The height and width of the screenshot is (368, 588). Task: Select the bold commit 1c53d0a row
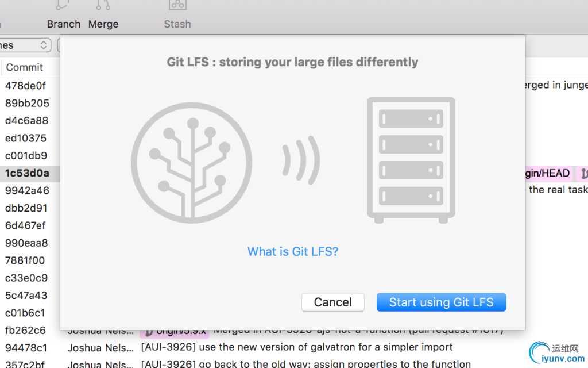(x=27, y=173)
